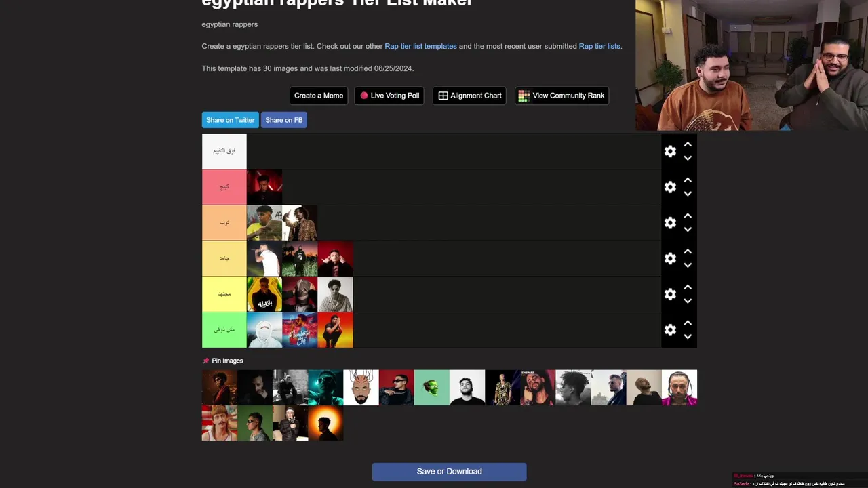Image resolution: width=868 pixels, height=488 pixels.
Task: Select the Manchester City cover image
Action: [x=300, y=330]
